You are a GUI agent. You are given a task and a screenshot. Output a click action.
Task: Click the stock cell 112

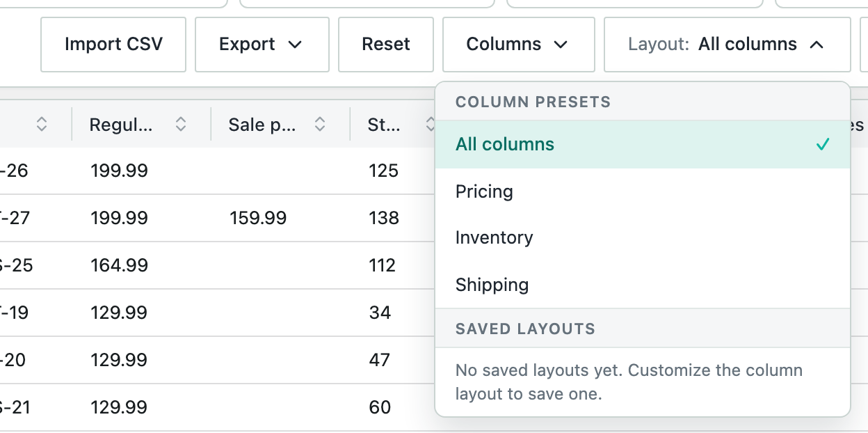tap(383, 265)
